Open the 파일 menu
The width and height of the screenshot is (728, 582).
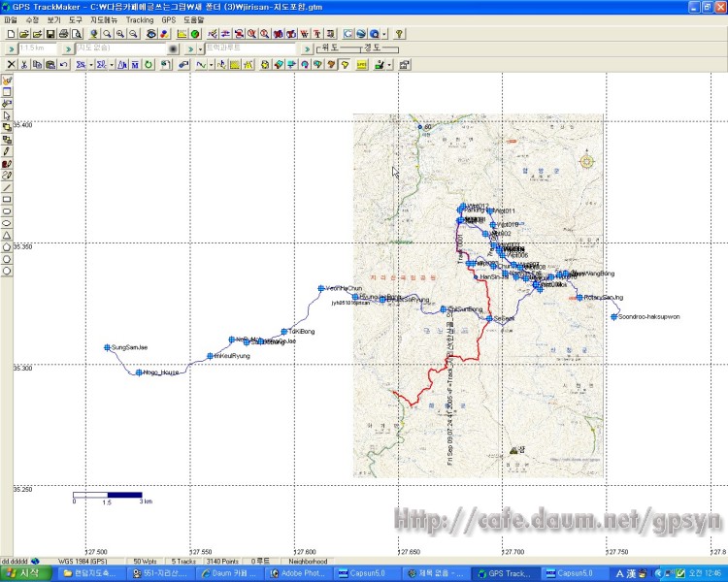(x=11, y=20)
